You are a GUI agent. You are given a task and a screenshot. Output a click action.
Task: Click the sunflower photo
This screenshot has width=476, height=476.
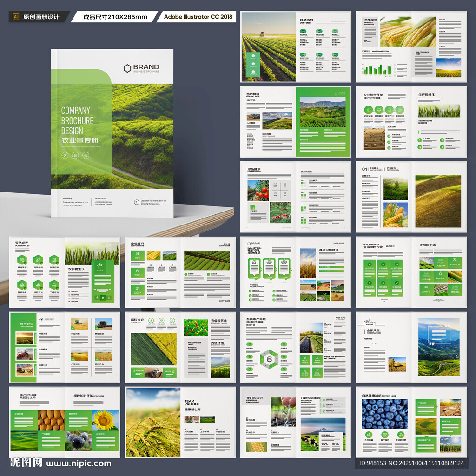pos(106,421)
